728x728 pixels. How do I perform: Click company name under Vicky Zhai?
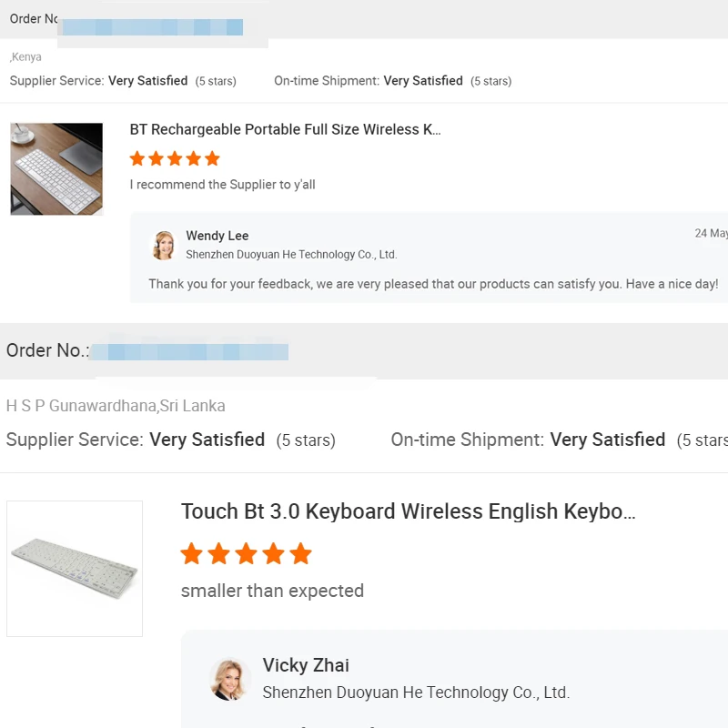pyautogui.click(x=416, y=693)
